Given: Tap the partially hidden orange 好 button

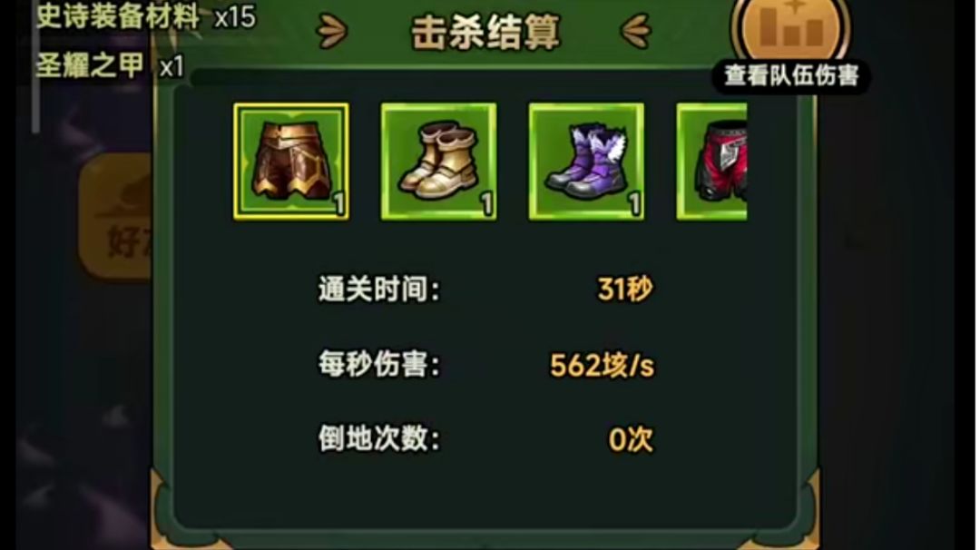Looking at the screenshot, I should click(115, 216).
